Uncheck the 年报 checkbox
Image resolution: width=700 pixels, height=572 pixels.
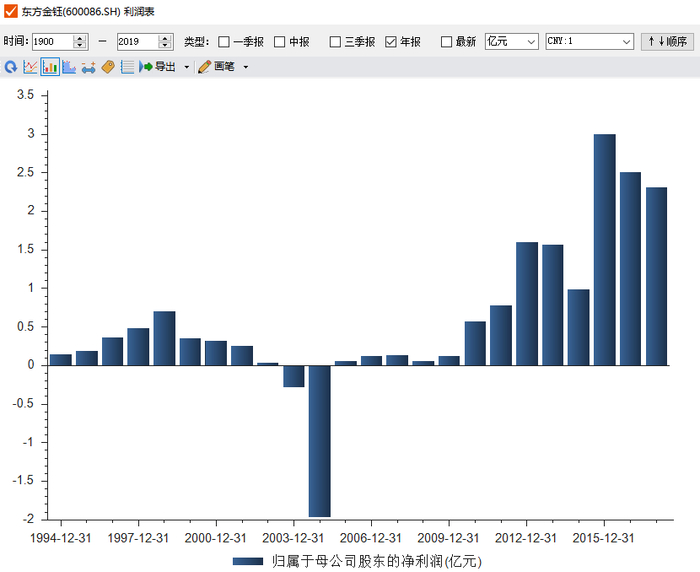pos(391,42)
